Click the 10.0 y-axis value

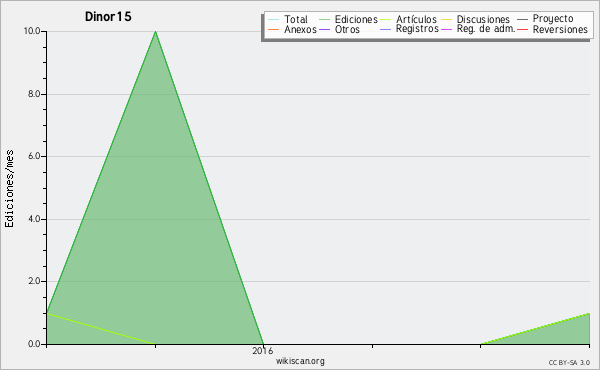tap(32, 31)
